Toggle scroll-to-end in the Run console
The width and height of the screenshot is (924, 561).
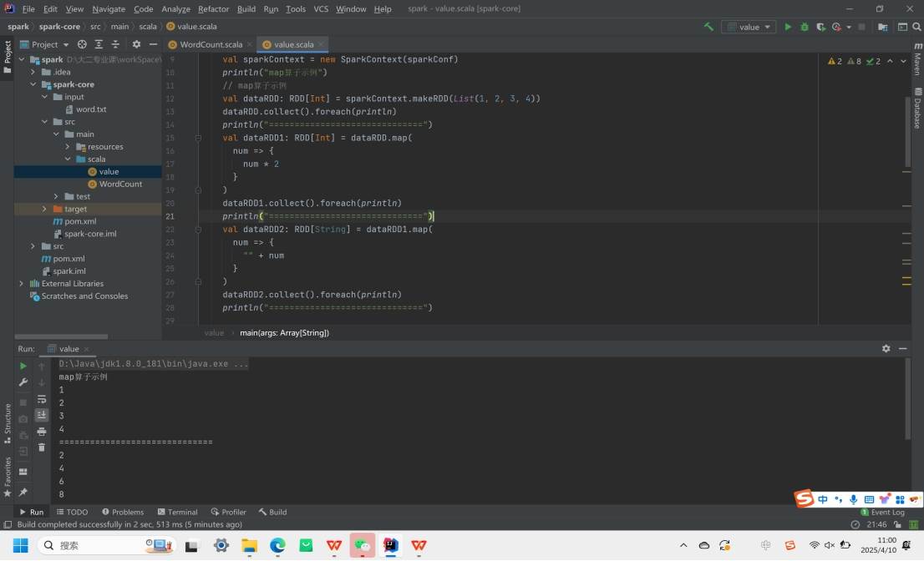(41, 415)
